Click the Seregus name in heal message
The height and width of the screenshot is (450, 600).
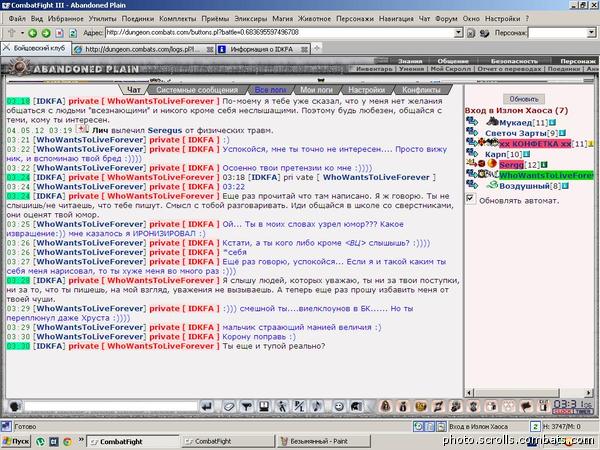click(x=165, y=130)
